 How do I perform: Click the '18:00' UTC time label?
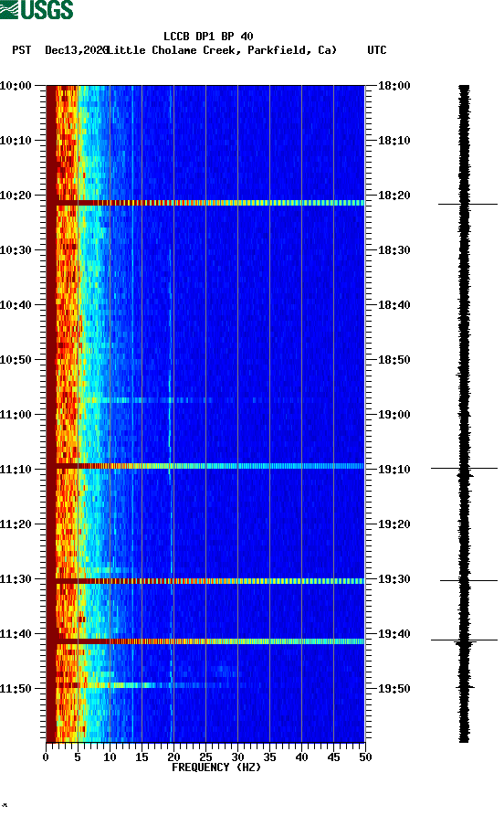tap(394, 86)
